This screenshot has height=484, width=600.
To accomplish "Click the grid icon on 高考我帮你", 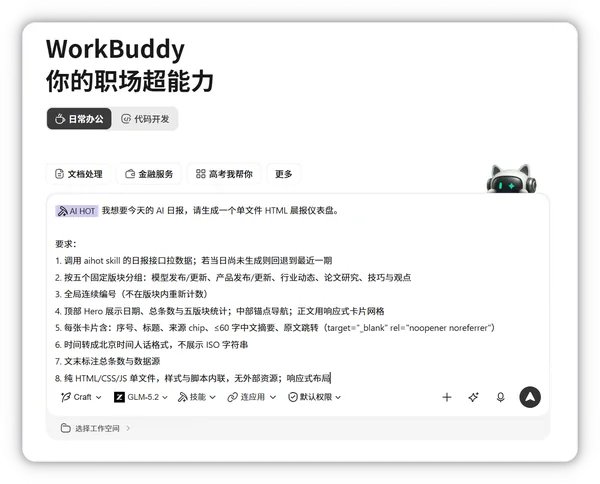I will point(201,174).
